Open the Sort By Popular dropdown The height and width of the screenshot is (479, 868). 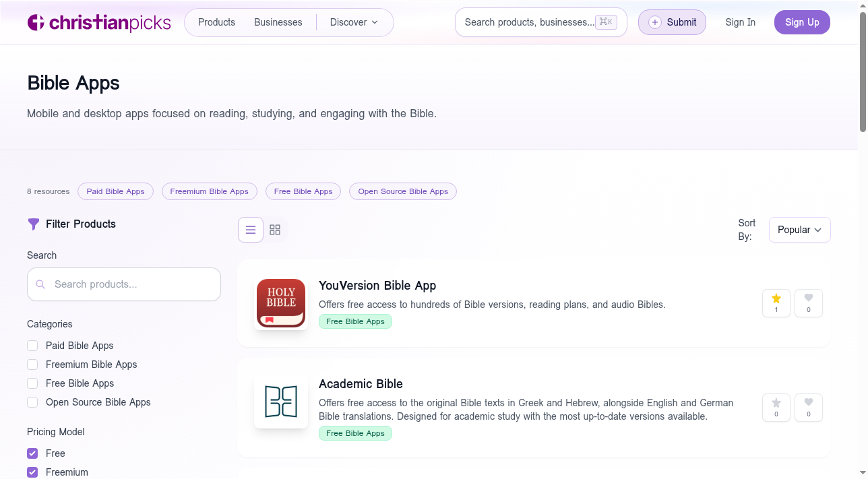[x=799, y=230]
